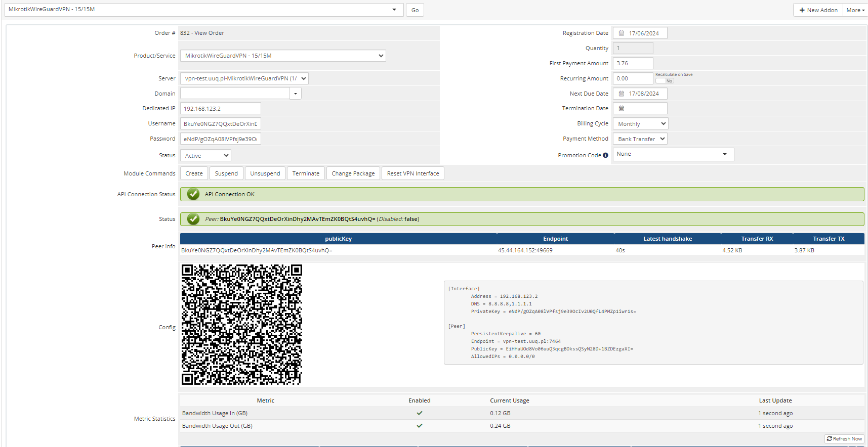Click the Go button

pyautogui.click(x=415, y=10)
